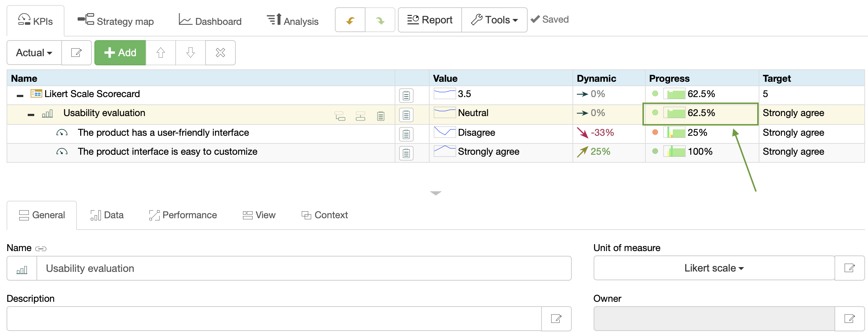
Task: Click the green Add button
Action: (x=120, y=53)
